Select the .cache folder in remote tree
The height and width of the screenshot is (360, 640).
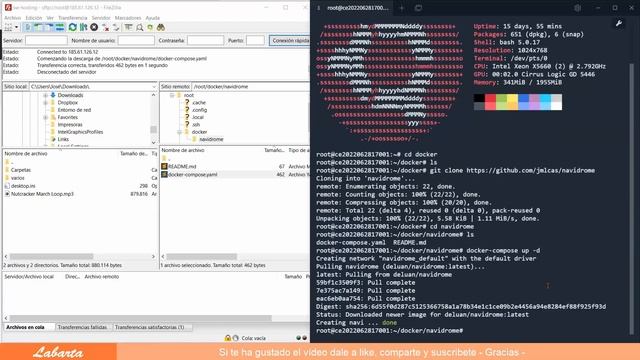pos(198,102)
